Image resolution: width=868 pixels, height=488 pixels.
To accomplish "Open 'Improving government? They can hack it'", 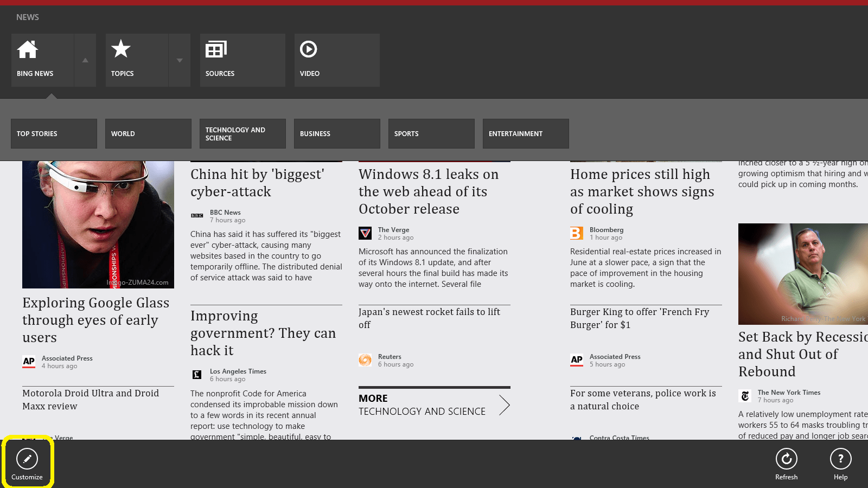I will point(263,333).
